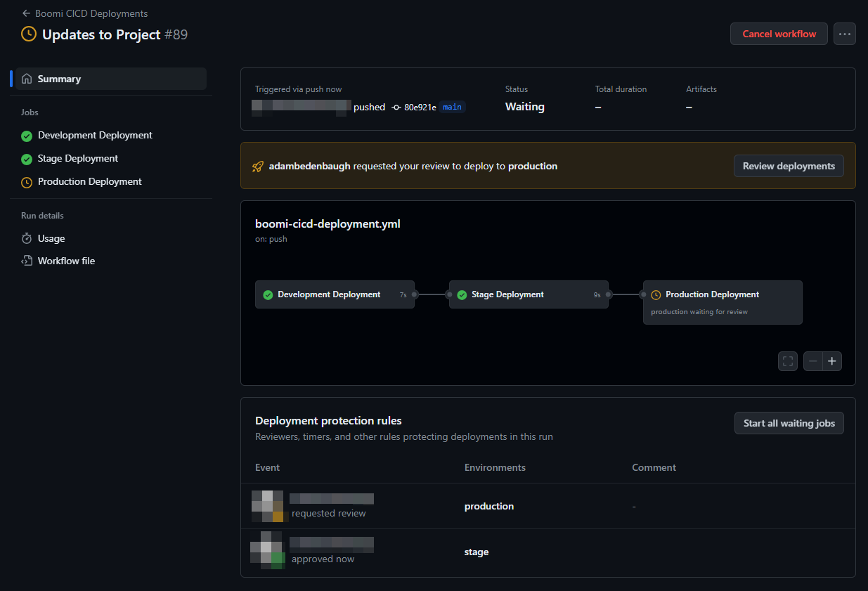Click green check in Development Deployment graph node
This screenshot has width=868, height=591.
[x=268, y=295]
